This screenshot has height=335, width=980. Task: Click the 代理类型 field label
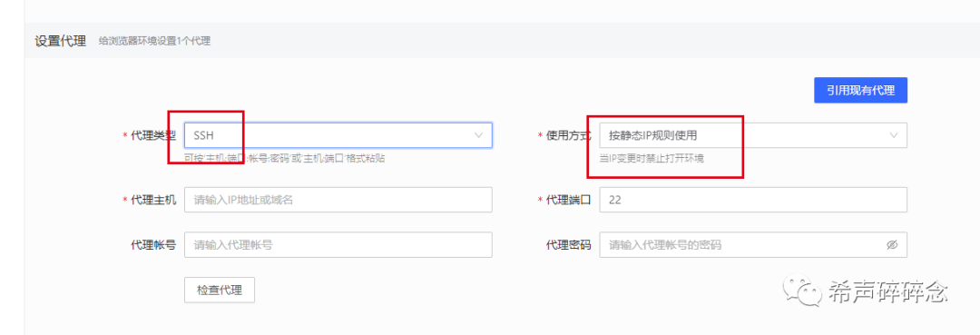(153, 135)
